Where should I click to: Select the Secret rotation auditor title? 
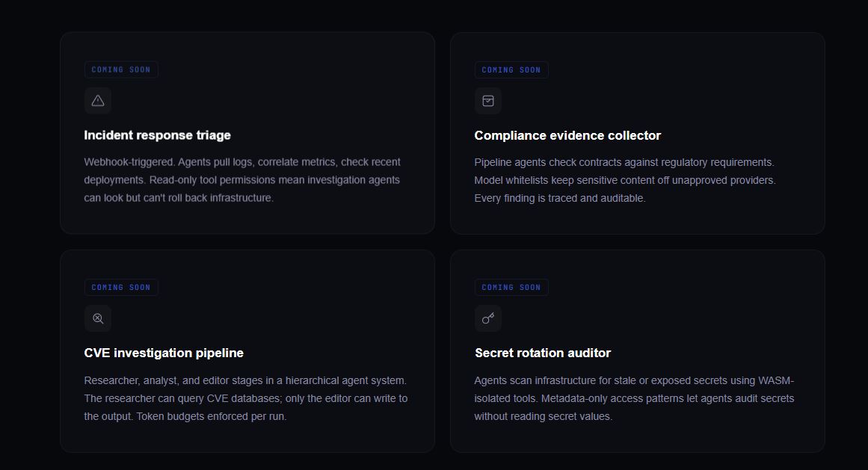pyautogui.click(x=543, y=353)
